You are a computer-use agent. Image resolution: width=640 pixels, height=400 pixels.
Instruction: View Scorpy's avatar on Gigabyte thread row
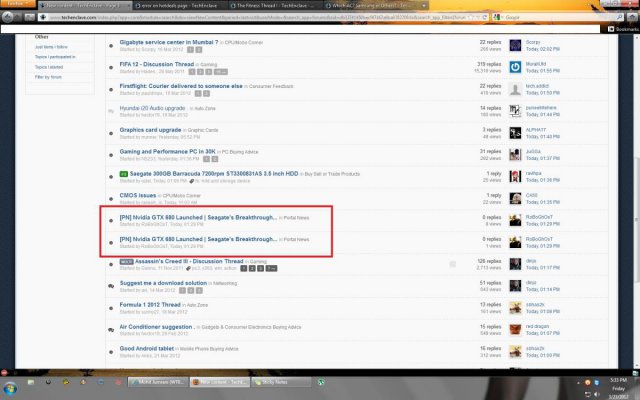point(515,45)
